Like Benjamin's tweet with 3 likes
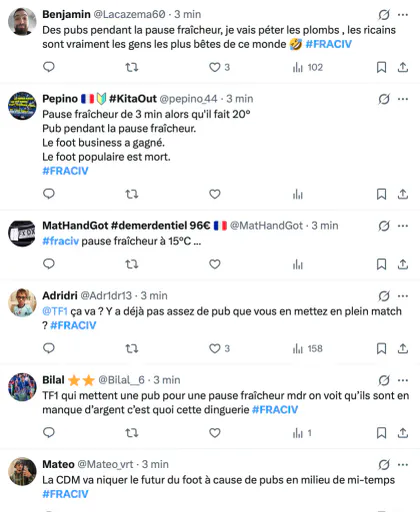This screenshot has width=420, height=512. 219,67
